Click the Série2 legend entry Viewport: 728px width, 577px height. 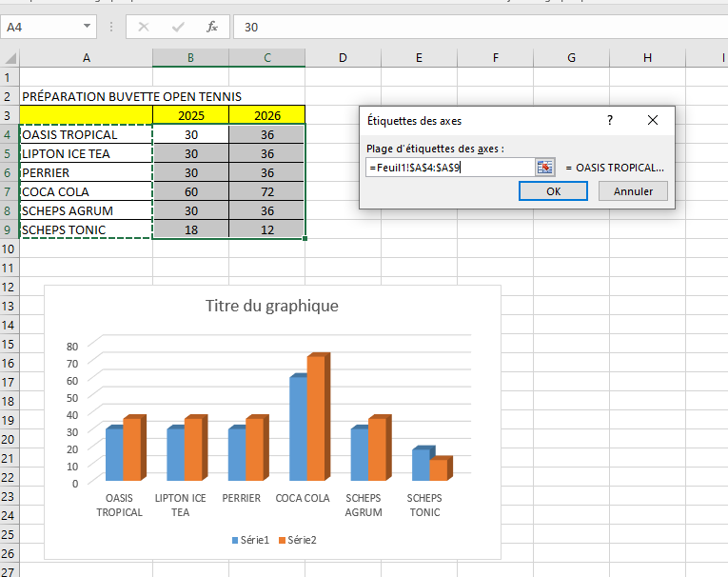point(298,540)
